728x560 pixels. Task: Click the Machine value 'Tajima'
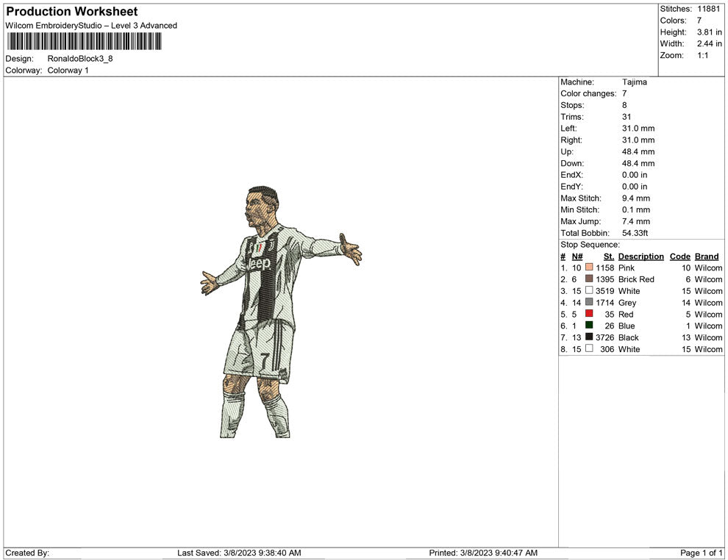pyautogui.click(x=634, y=82)
